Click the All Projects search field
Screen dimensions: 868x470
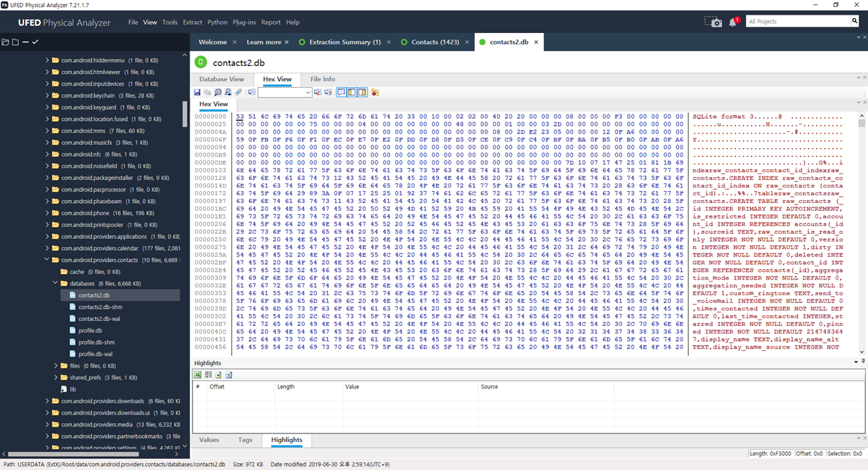click(x=797, y=21)
